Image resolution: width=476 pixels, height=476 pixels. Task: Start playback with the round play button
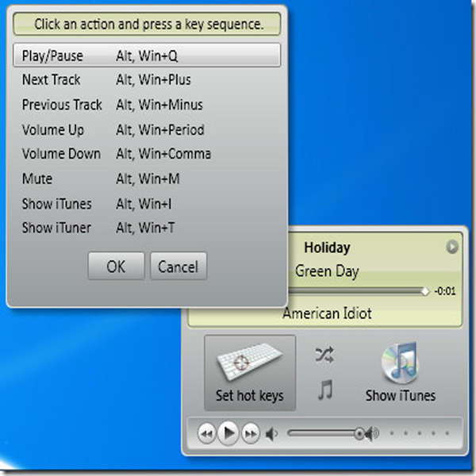229,433
